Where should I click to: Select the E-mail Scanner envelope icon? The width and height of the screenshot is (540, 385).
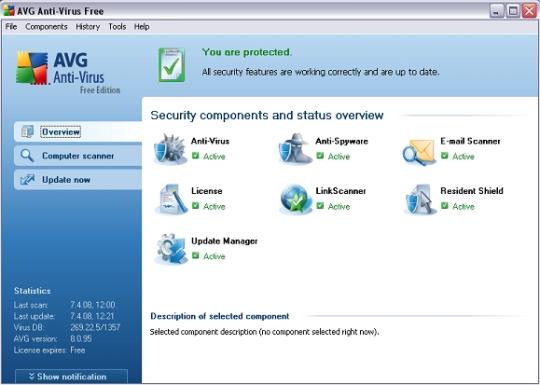pyautogui.click(x=419, y=152)
